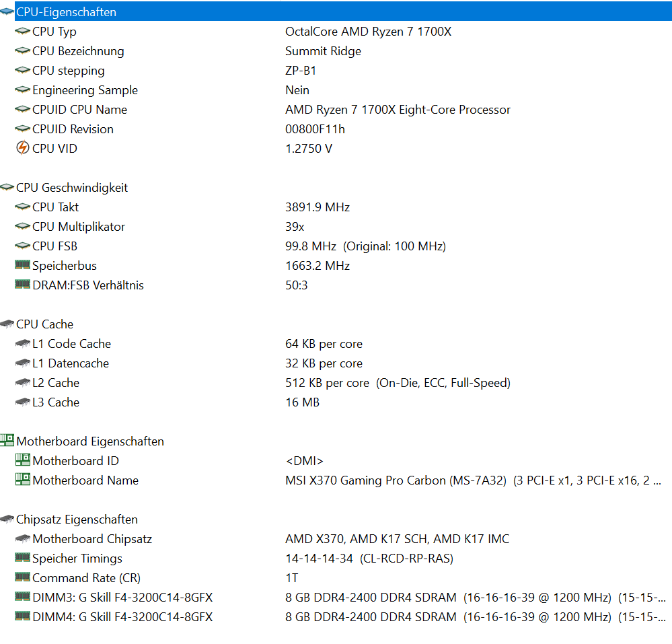Click the icon next to L1 Datencache
The height and width of the screenshot is (644, 672).
coord(22,363)
